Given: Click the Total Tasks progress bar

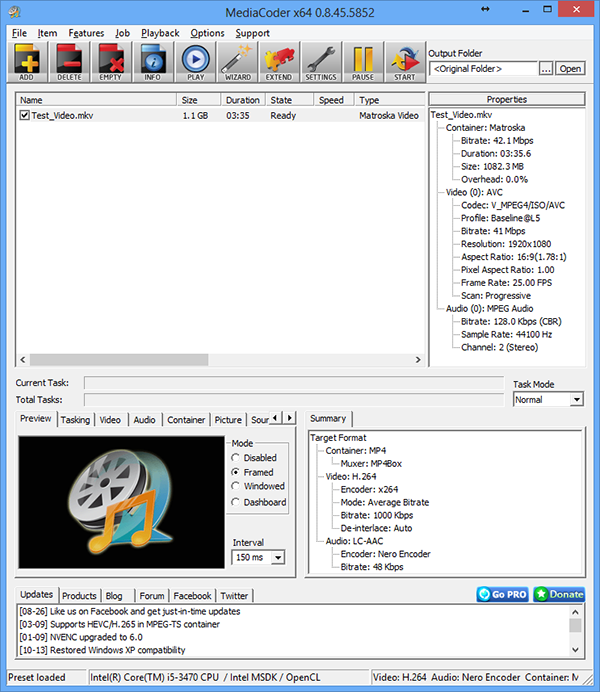Looking at the screenshot, I should coord(294,400).
